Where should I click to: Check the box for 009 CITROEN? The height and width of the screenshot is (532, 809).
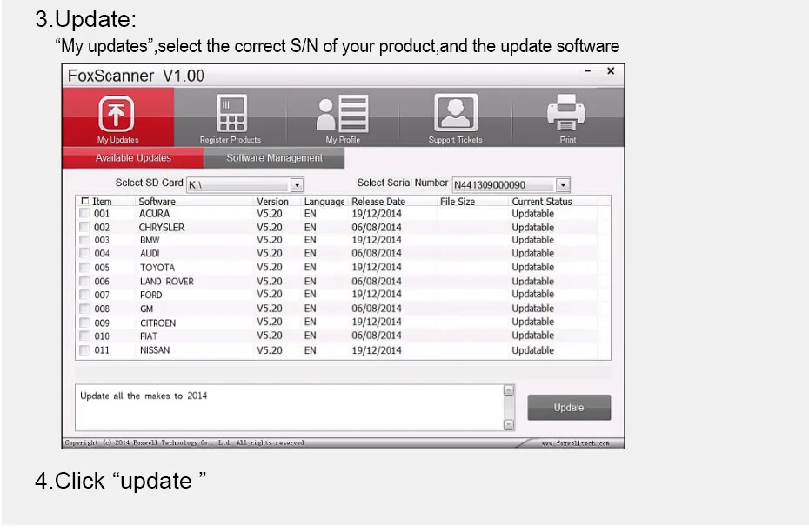84,323
